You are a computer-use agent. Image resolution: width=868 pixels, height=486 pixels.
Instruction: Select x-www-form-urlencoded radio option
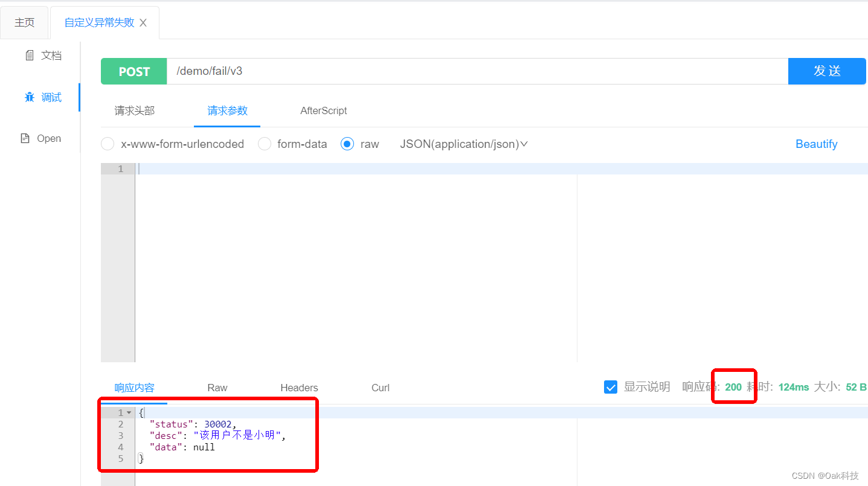click(108, 144)
